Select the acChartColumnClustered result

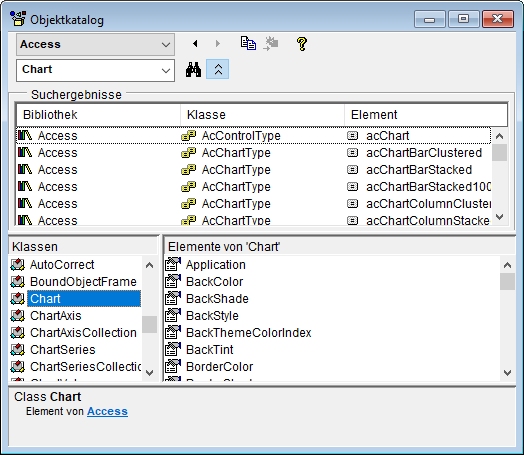pos(253,204)
